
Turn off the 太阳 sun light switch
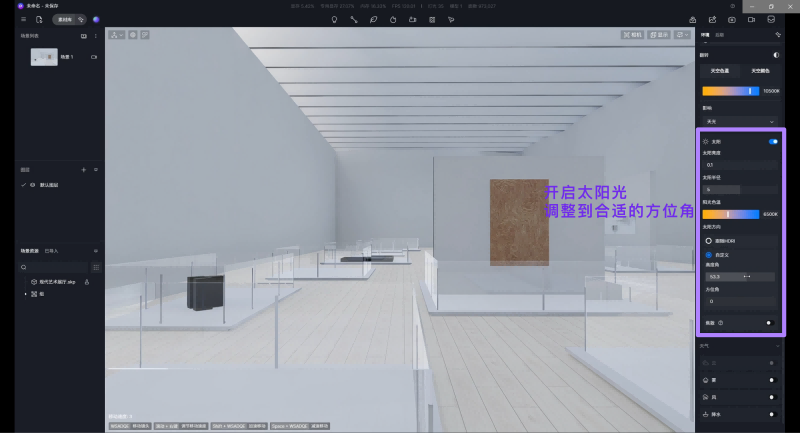click(x=772, y=142)
